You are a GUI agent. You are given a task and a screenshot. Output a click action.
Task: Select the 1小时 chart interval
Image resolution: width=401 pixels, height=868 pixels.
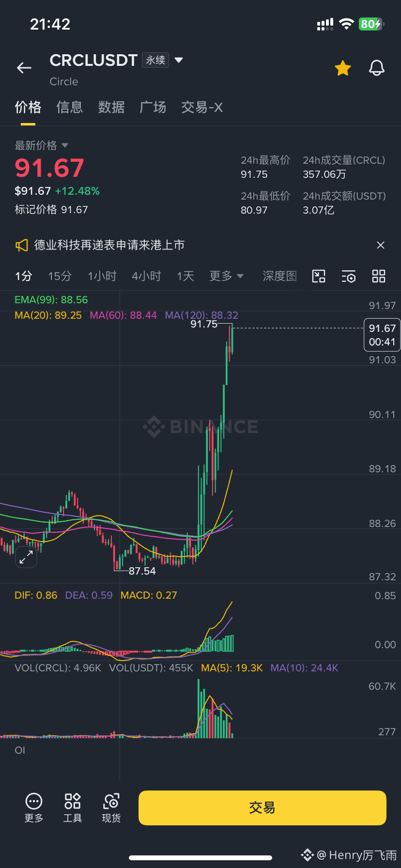(x=102, y=276)
